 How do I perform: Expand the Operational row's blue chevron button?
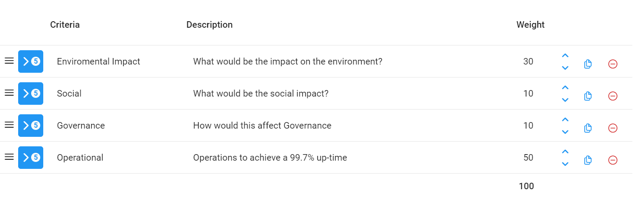pos(31,158)
